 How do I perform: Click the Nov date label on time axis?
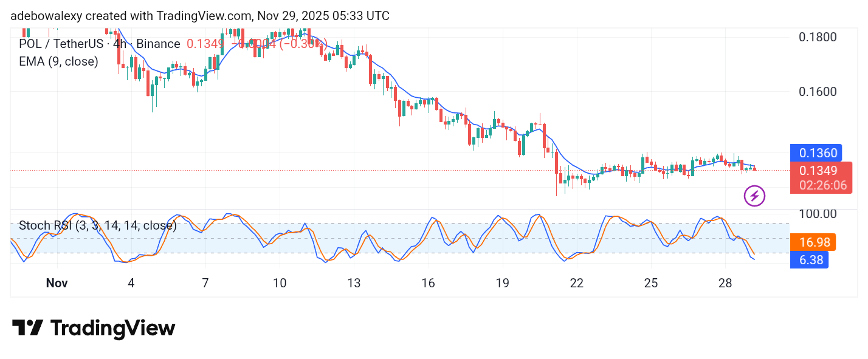[x=57, y=283]
